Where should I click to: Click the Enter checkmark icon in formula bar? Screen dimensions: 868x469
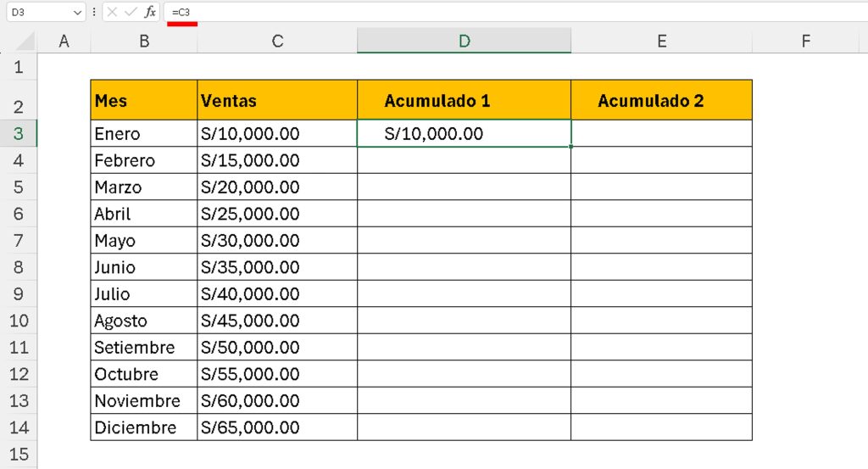(x=131, y=12)
